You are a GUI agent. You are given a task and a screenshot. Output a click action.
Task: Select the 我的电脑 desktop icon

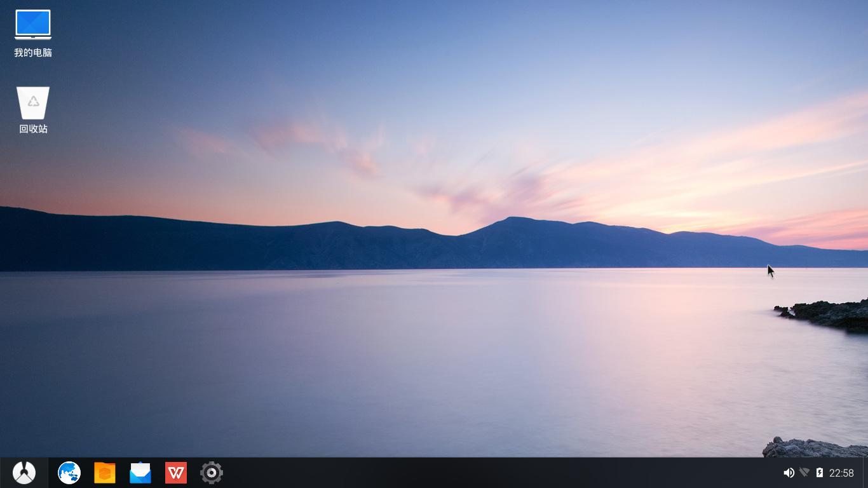(33, 25)
